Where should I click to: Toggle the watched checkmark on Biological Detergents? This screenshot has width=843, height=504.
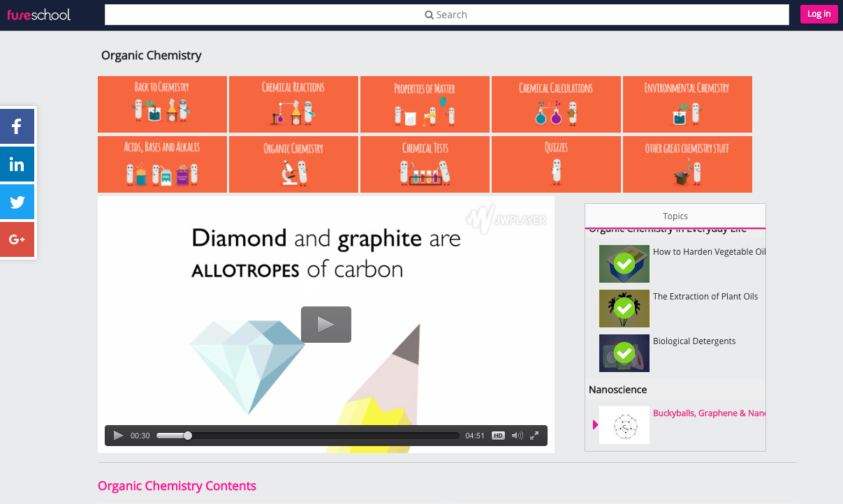click(x=624, y=353)
